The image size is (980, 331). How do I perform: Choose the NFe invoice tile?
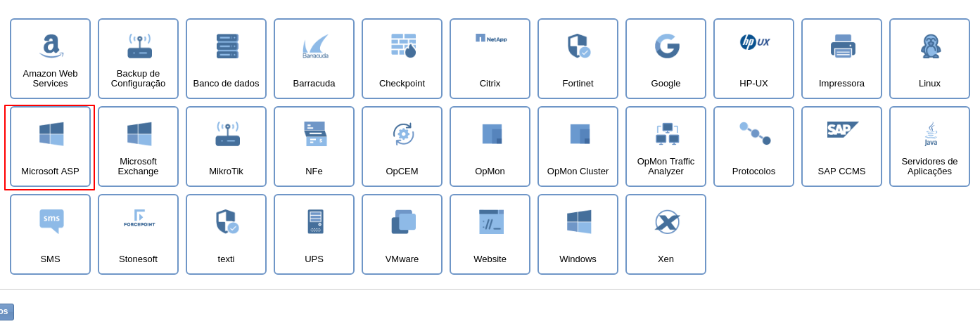coord(314,147)
